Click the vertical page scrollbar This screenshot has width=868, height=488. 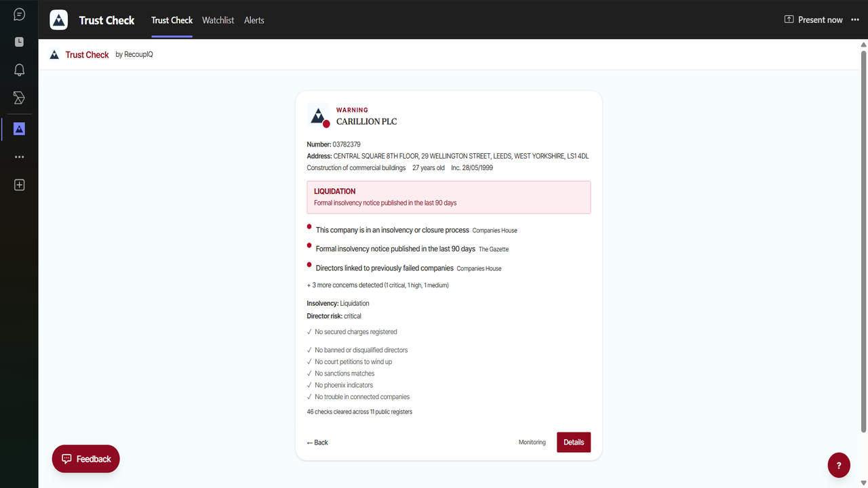click(864, 241)
